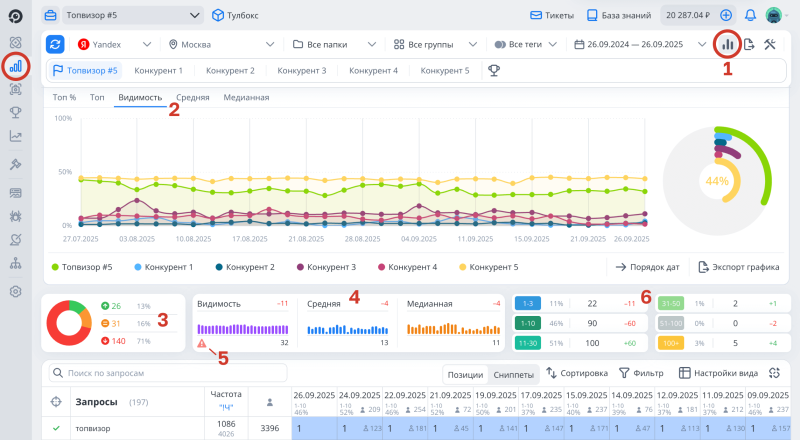Open the chart display icon in toolbar
Screen dimensions: 800x440
pyautogui.click(x=727, y=44)
